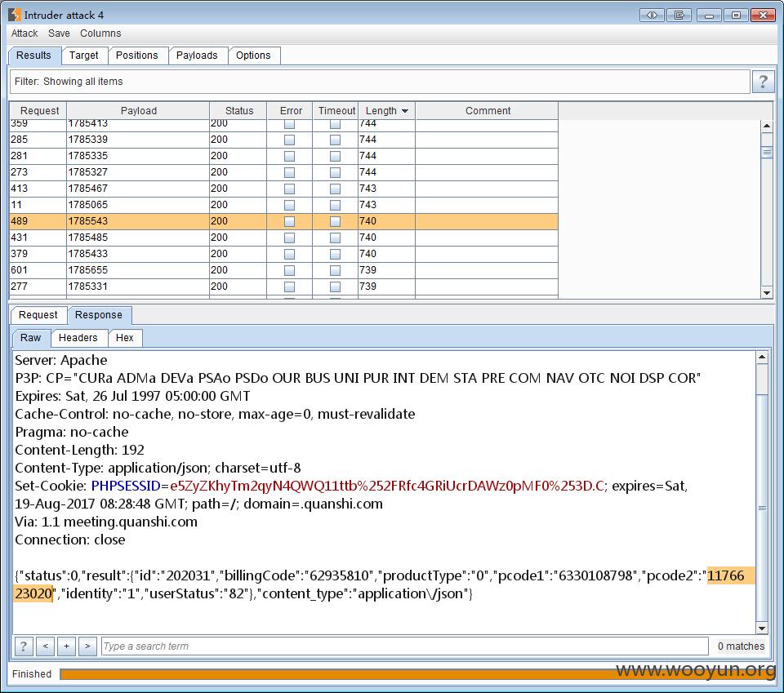This screenshot has height=693, width=784.
Task: Open the filter help question mark button
Action: point(763,82)
